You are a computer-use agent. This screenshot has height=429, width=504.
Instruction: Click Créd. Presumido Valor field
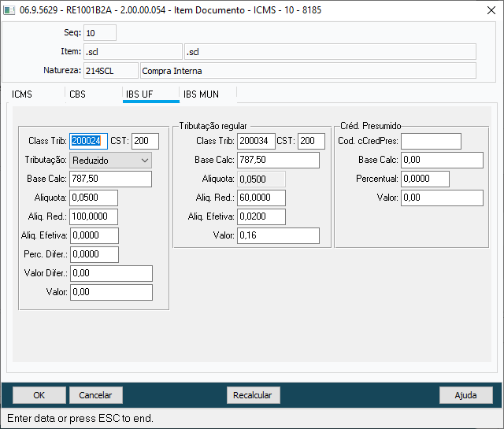pos(442,198)
